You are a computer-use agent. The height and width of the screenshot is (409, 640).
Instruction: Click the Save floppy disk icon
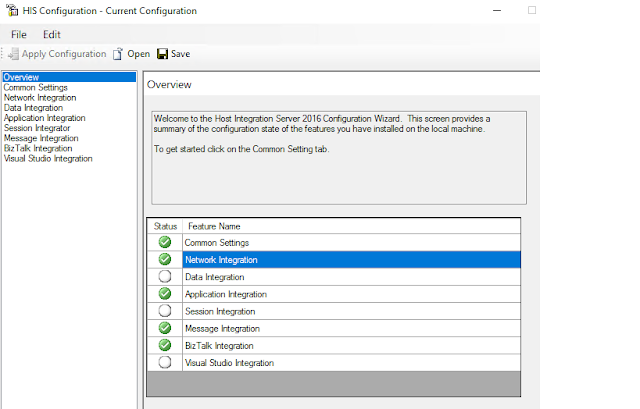[162, 54]
